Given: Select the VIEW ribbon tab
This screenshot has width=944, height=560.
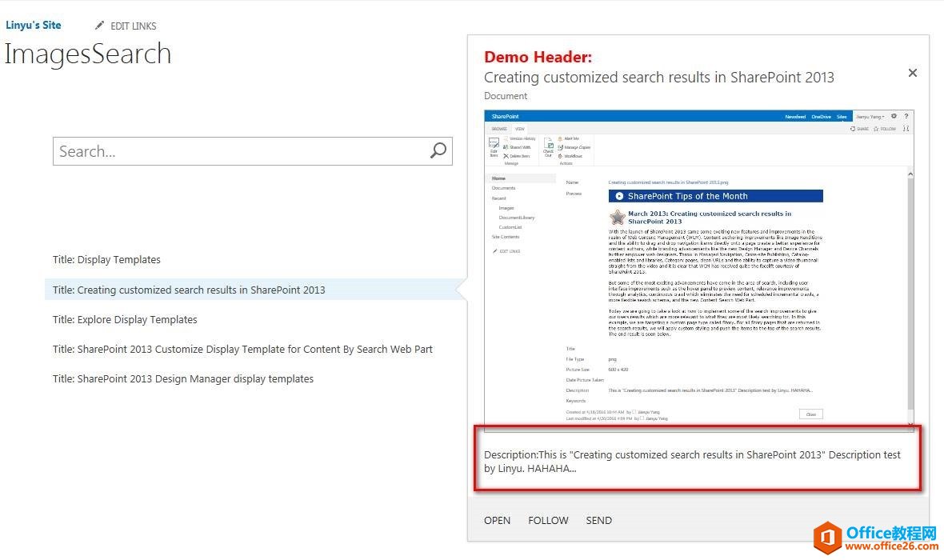Looking at the screenshot, I should [519, 128].
